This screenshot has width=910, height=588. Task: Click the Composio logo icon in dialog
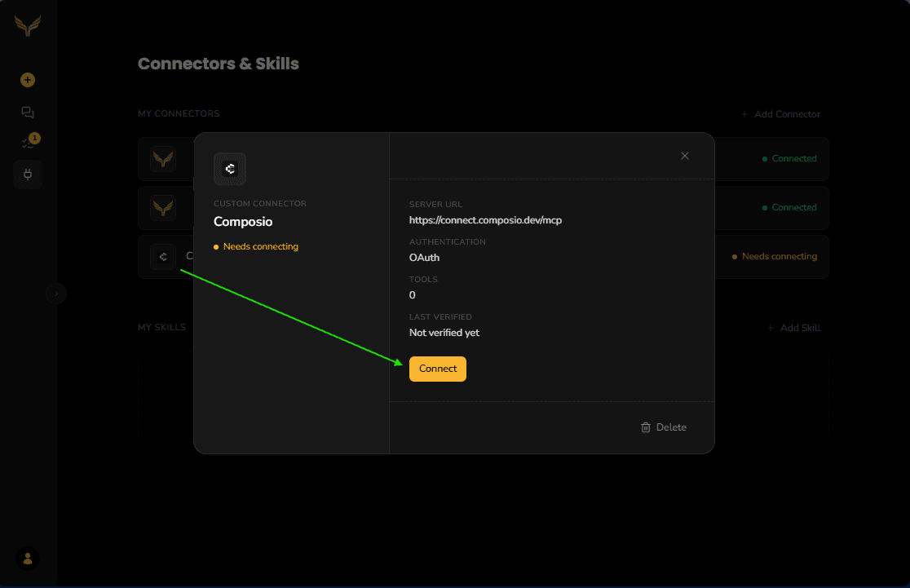(230, 169)
